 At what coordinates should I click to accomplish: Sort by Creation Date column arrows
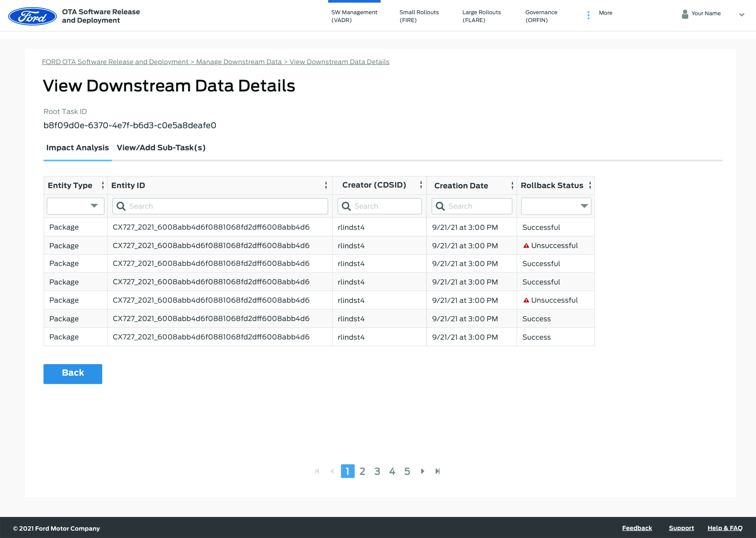512,186
